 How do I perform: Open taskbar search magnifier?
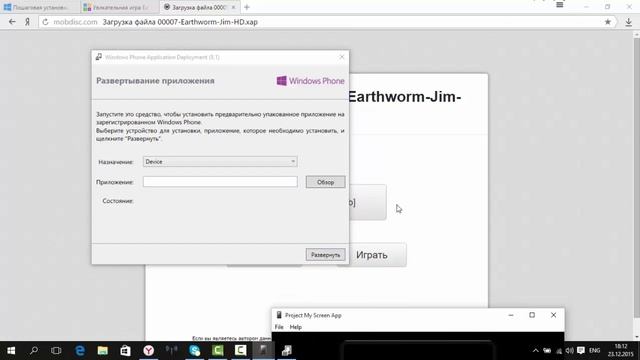pos(34,351)
